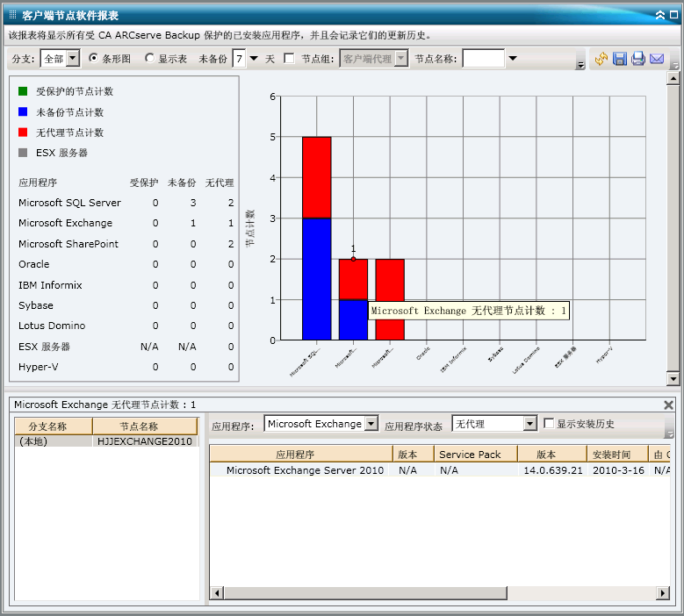The image size is (684, 616).
Task: Click the gray ESX 服务器 legend swatch
Action: (23, 153)
